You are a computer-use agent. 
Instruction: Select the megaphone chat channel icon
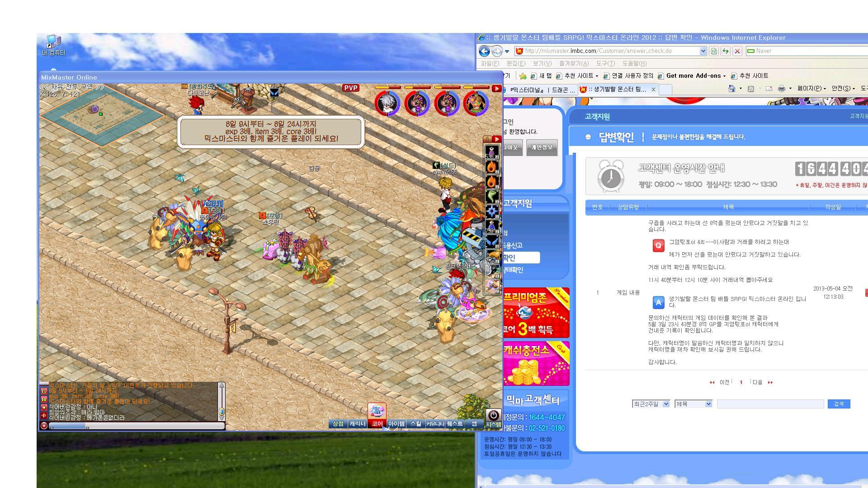(44, 415)
